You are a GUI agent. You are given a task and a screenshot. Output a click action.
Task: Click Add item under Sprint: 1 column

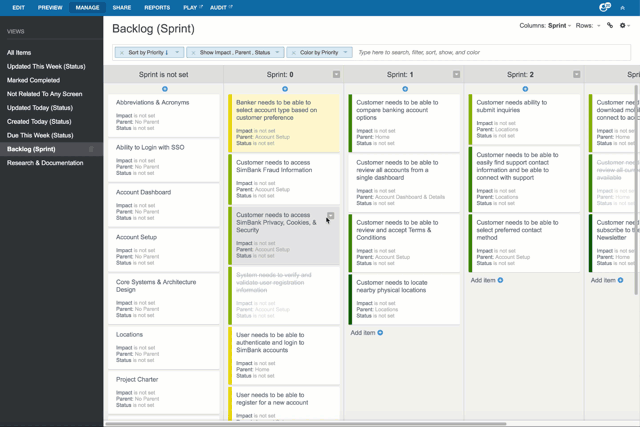367,333
